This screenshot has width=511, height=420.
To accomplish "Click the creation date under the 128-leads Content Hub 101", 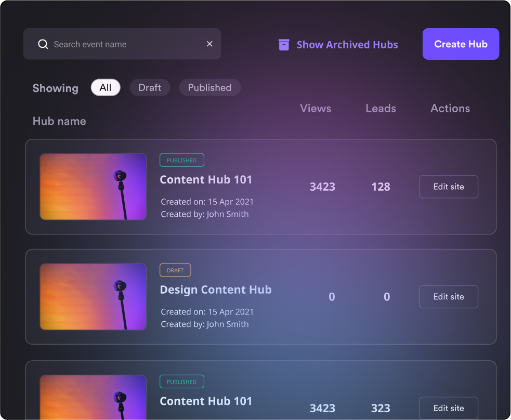I will [207, 202].
